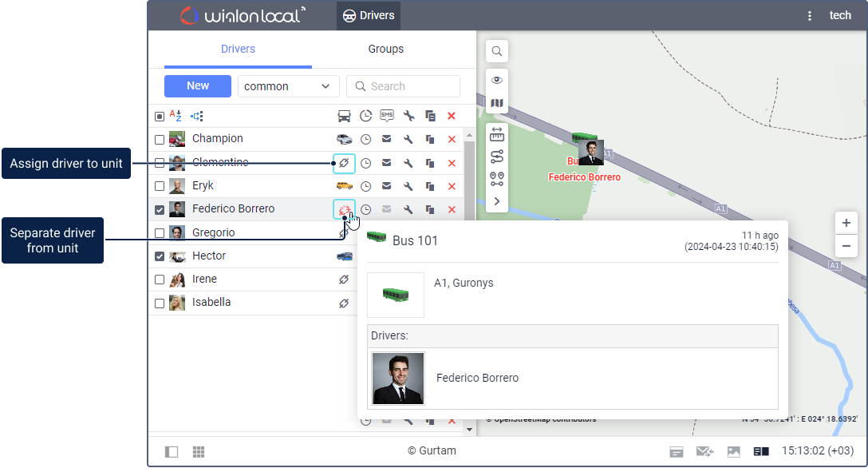Copy driver Clementine using the copy icon
Image resolution: width=868 pixels, height=468 pixels.
430,163
